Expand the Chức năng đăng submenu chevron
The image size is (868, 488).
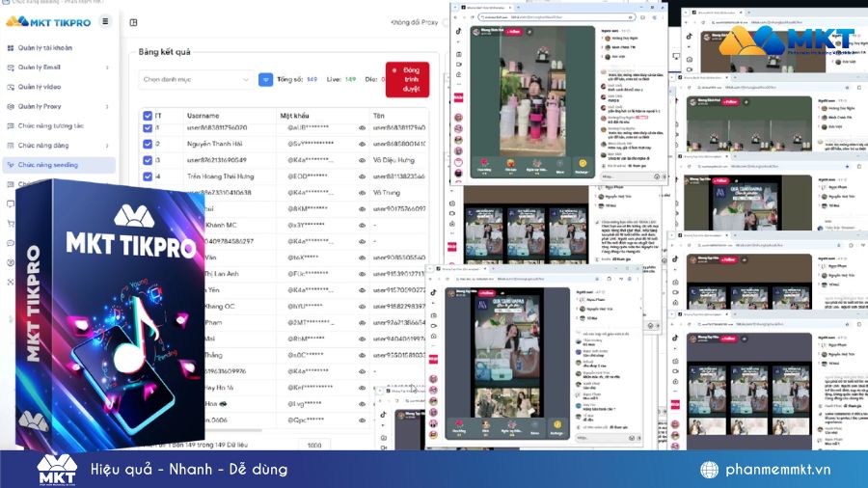coord(107,146)
